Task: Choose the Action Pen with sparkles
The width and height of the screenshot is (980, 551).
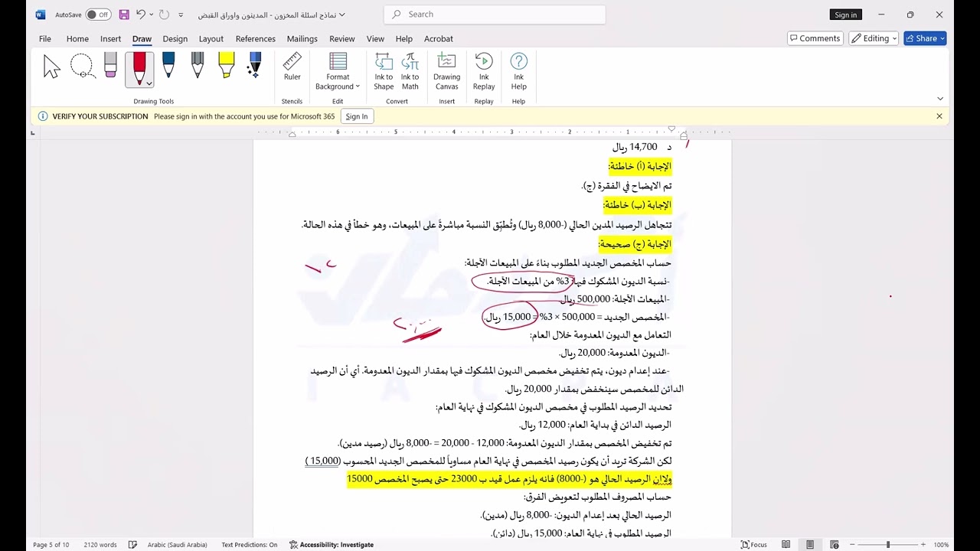Action: (255, 66)
